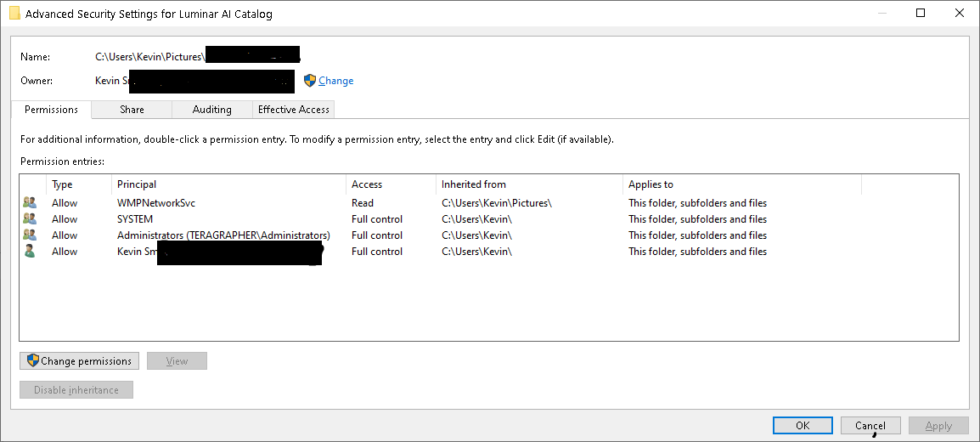
Task: Click the Change owner link
Action: 335,81
